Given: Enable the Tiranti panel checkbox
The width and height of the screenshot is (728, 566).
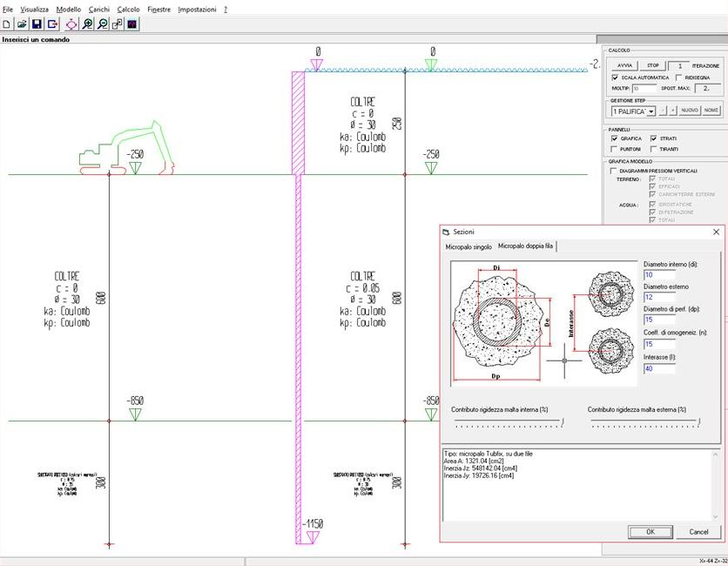Looking at the screenshot, I should tap(653, 149).
